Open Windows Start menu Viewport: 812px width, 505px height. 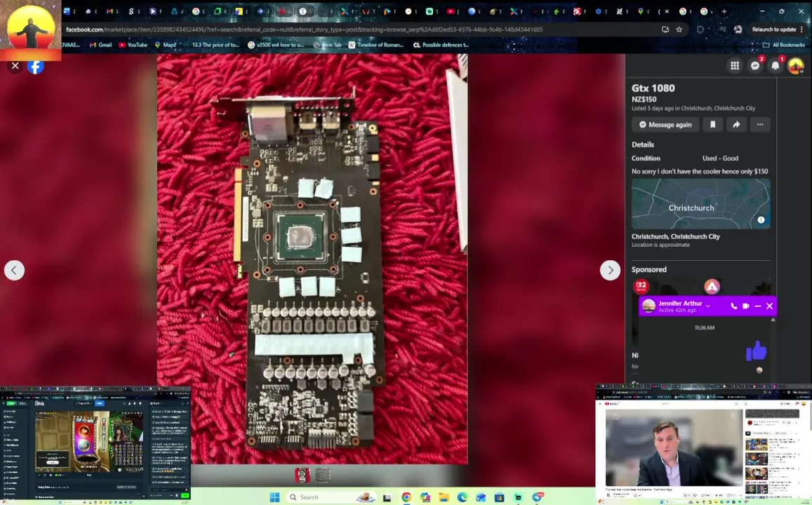[x=274, y=497]
